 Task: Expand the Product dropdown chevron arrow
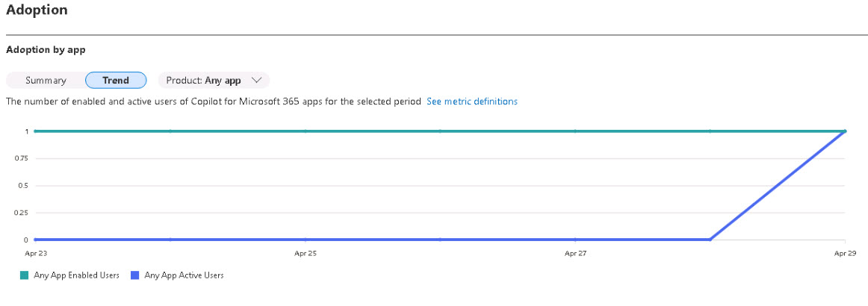coord(255,81)
